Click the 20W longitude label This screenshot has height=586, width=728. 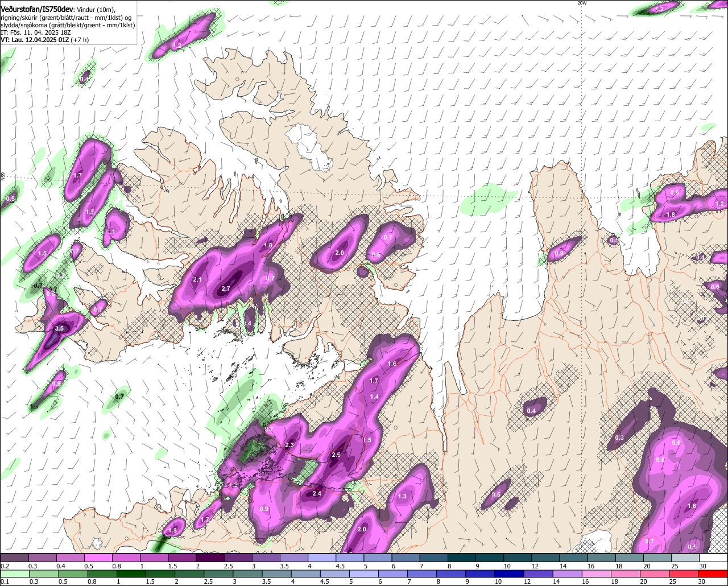581,3
